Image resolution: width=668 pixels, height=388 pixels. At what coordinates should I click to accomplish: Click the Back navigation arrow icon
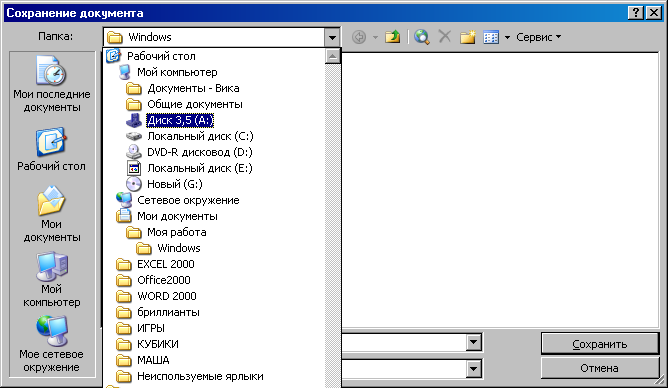[x=359, y=37]
